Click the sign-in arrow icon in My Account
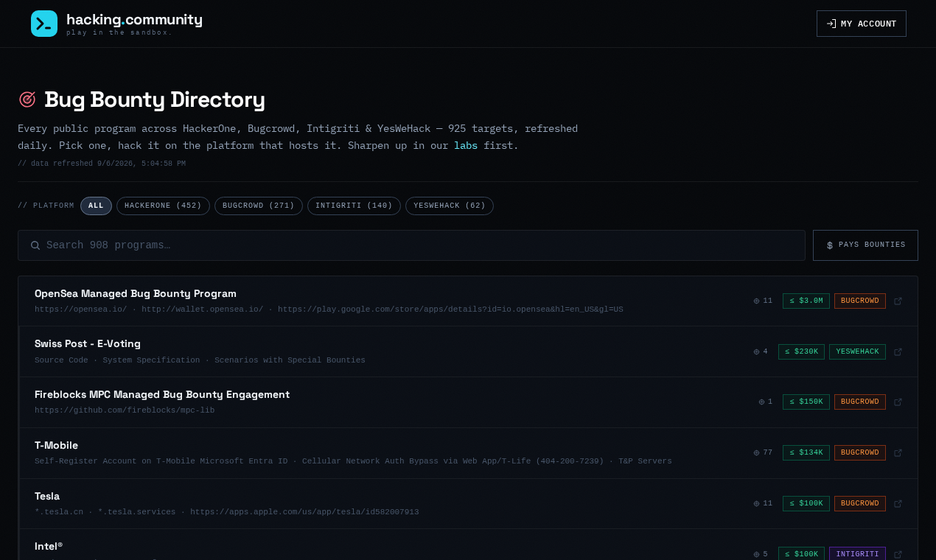This screenshot has width=936, height=560. click(x=831, y=24)
